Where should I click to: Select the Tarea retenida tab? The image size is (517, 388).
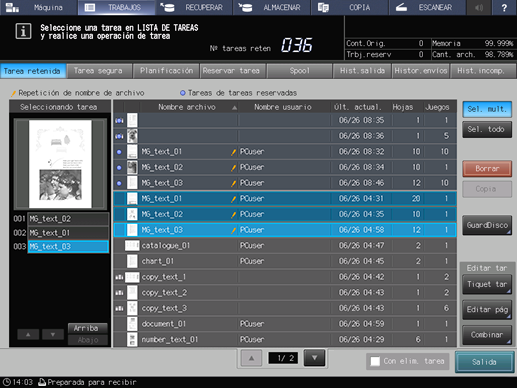[x=32, y=71]
